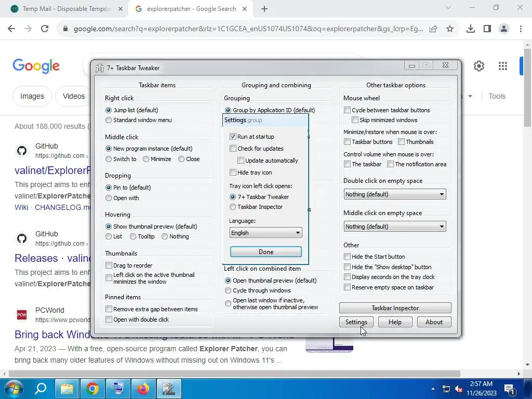Enable Hide the Start button
Screen dimensions: 532x399
click(347, 257)
